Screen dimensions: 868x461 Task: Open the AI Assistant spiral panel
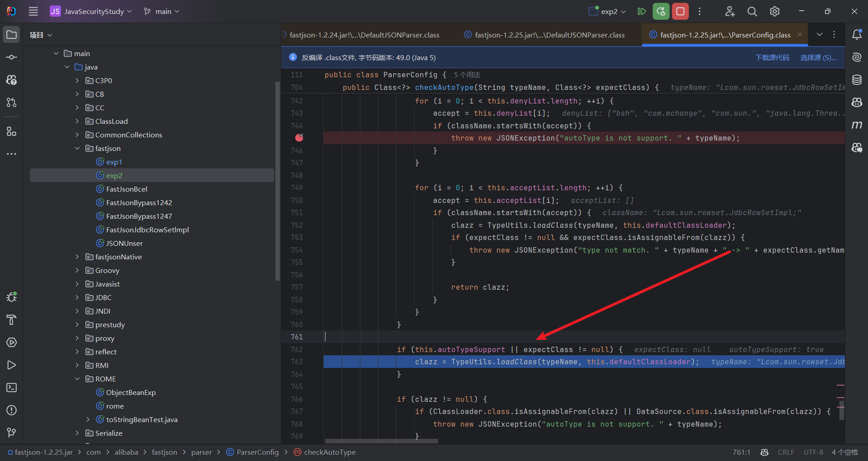(x=857, y=57)
